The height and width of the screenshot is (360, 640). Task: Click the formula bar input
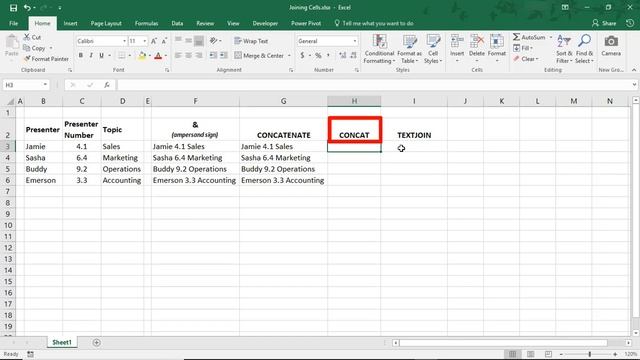coord(375,85)
